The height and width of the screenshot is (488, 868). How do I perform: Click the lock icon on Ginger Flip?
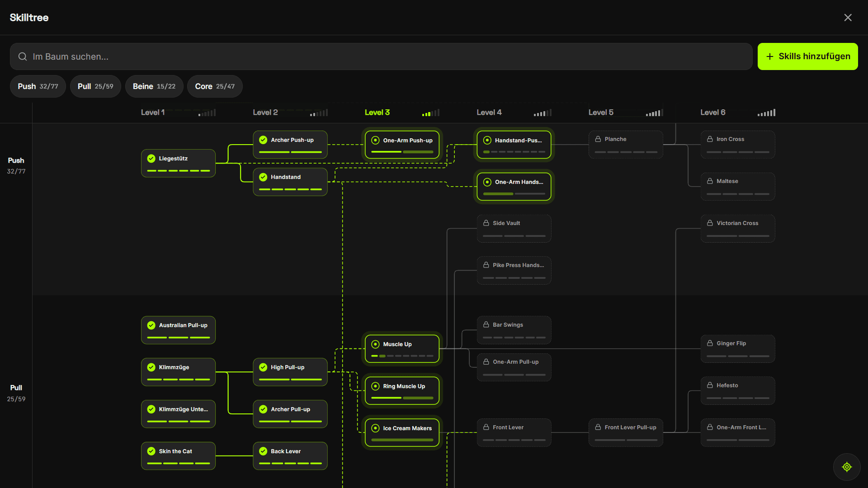point(710,343)
